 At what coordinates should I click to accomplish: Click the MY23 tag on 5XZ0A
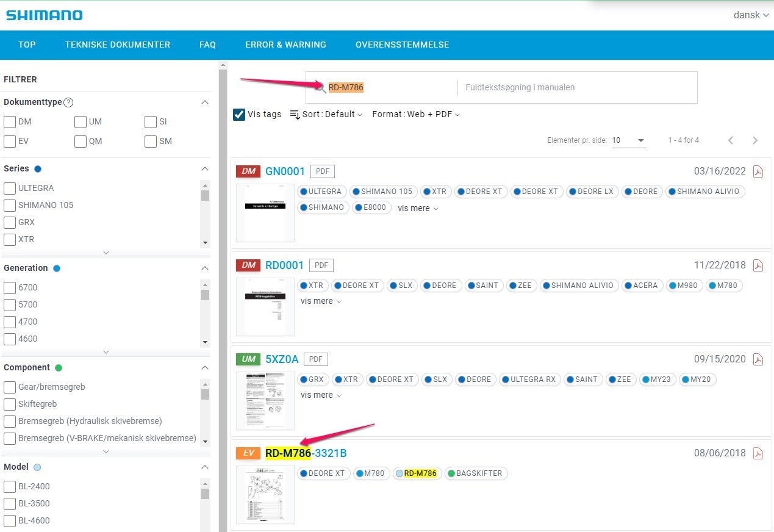click(x=656, y=379)
